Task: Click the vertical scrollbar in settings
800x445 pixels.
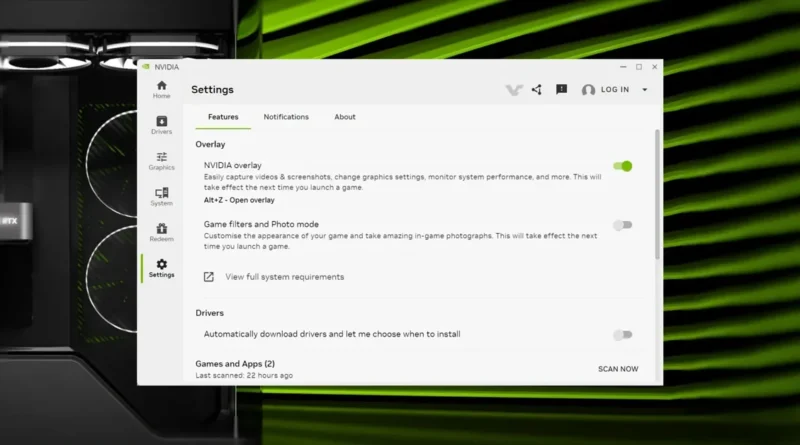Action: [x=658, y=194]
